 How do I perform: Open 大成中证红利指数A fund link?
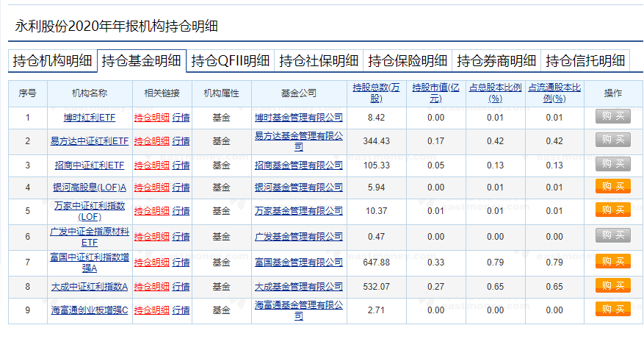tap(90, 287)
